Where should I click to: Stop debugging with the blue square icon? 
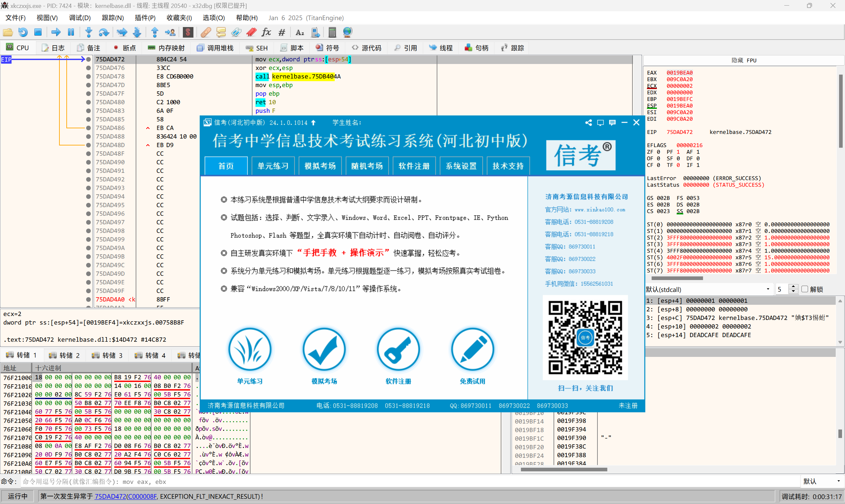(38, 32)
